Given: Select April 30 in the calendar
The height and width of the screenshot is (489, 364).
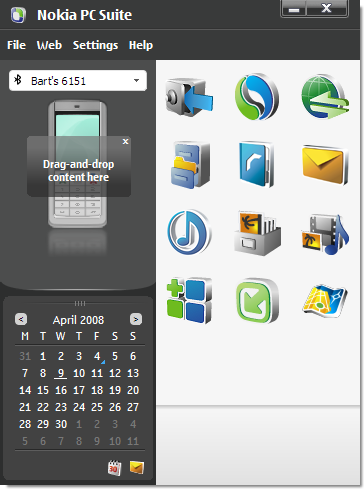Looking at the screenshot, I should click(x=61, y=424).
